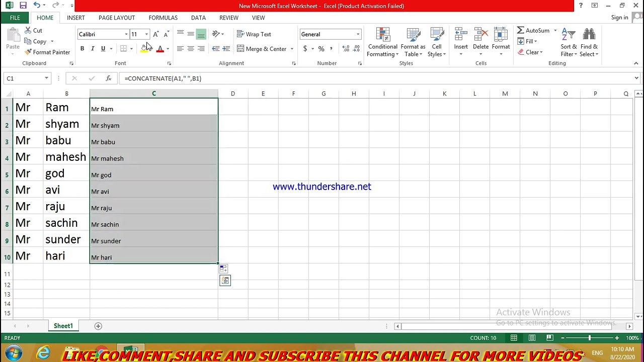Switch to the VIEW tab

[x=258, y=18]
